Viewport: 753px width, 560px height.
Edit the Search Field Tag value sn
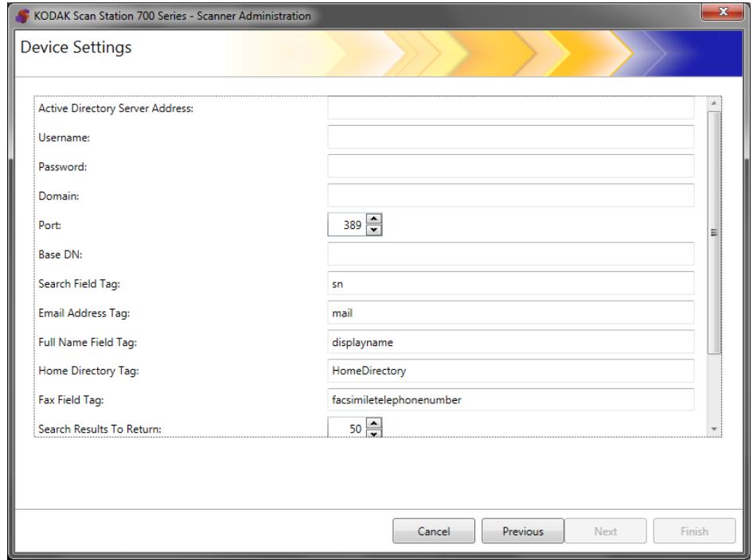coord(510,284)
